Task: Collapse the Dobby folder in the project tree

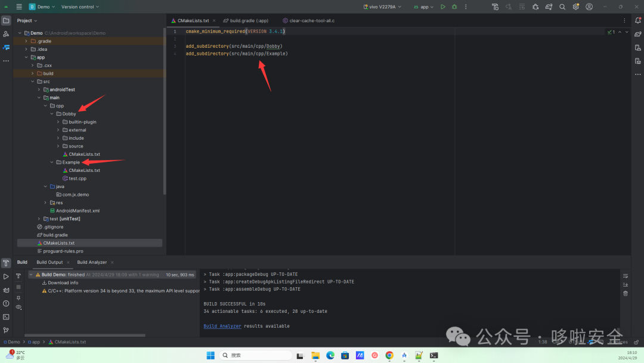Action: coord(51,113)
